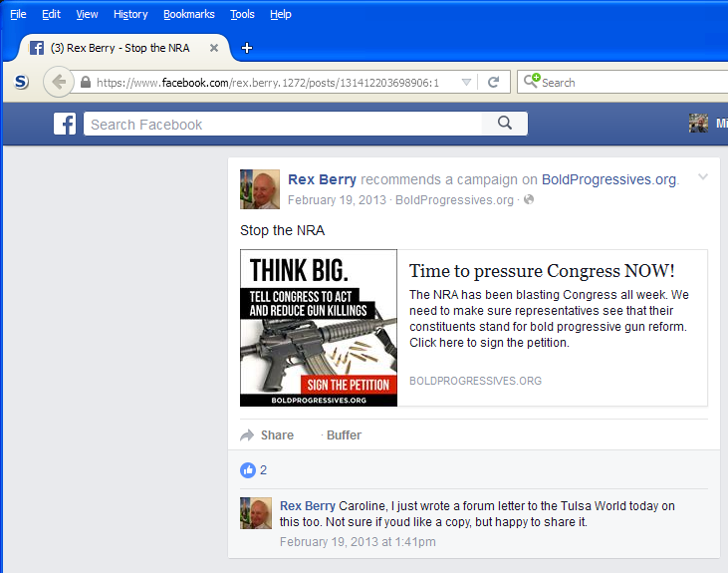Open the Bookmarks menu
This screenshot has height=573, width=728.
tap(189, 14)
